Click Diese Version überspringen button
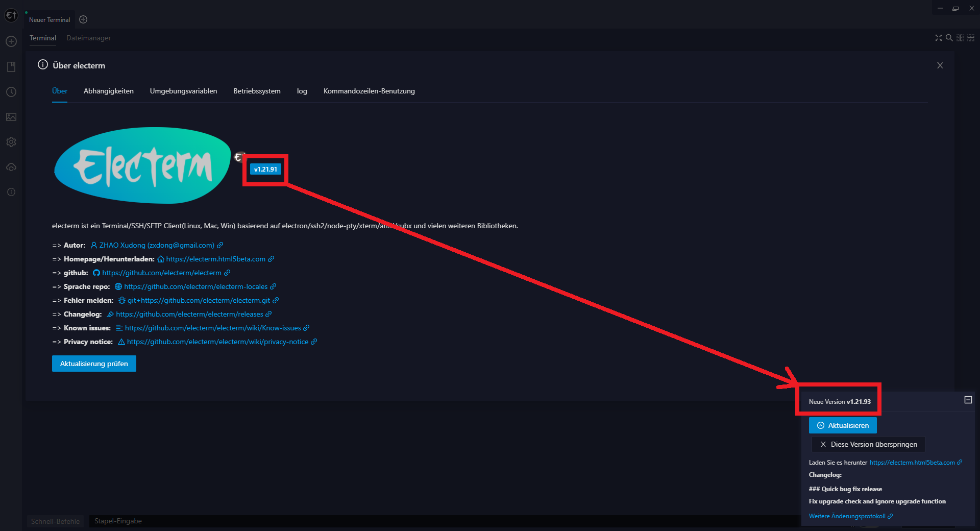 pos(868,444)
